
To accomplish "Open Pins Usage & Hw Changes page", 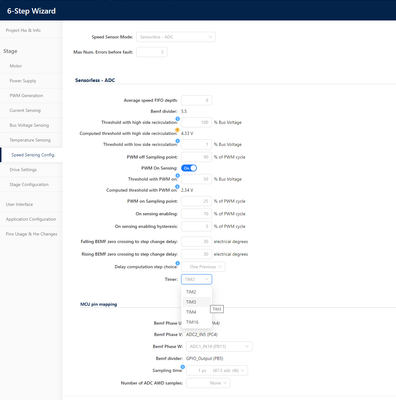I will (x=31, y=234).
